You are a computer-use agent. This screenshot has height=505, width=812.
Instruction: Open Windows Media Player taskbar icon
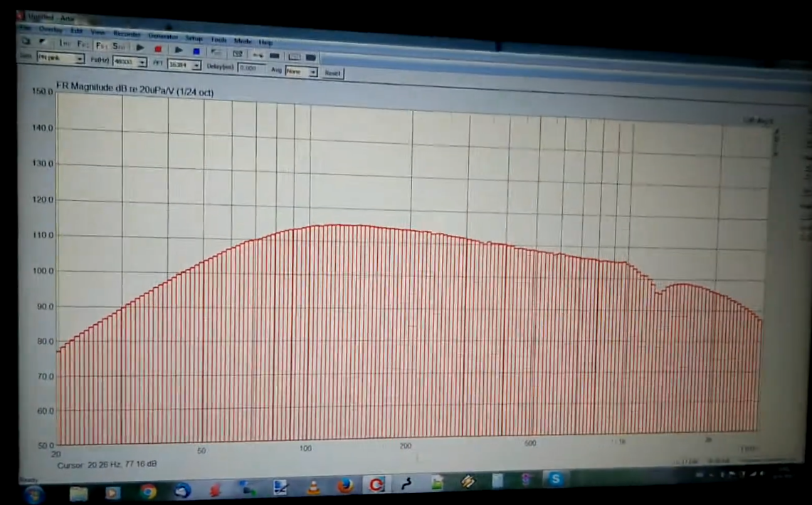click(112, 493)
